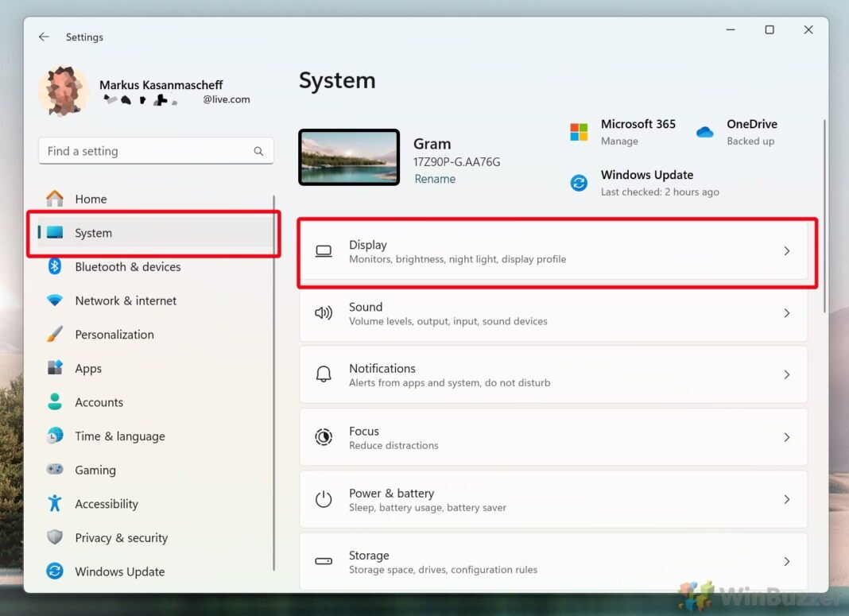This screenshot has width=849, height=616.
Task: Click the Time & language clock icon
Action: (55, 436)
